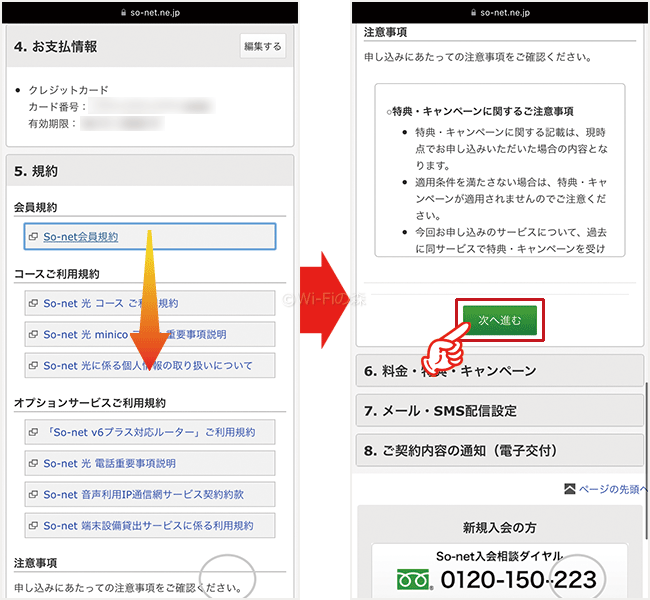This screenshot has height=600, width=650.
Task: Click the 5. 規約 section header
Action: coord(150,171)
